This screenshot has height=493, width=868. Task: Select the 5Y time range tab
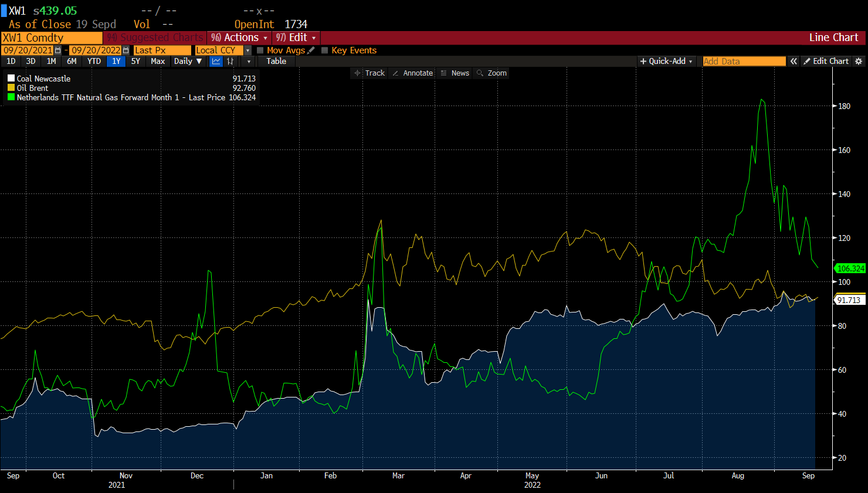coord(135,61)
